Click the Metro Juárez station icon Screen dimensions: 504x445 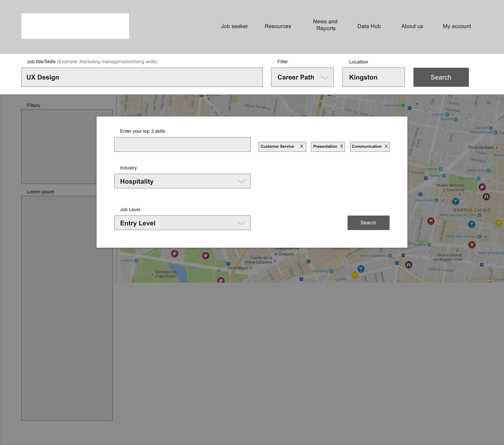pos(437,200)
